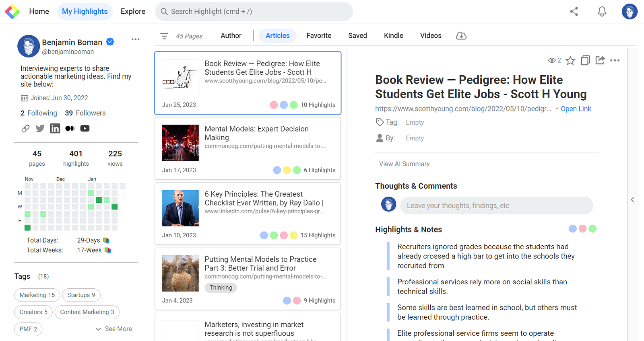Open the 39 Followers list
Image resolution: width=644 pixels, height=341 pixels.
coord(85,113)
